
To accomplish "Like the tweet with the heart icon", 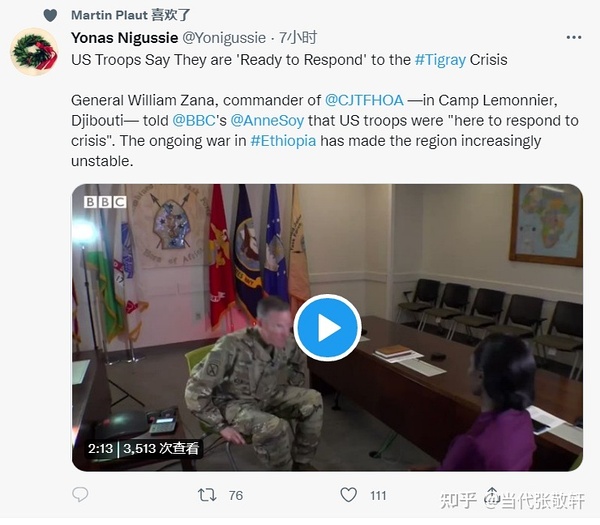I will coord(349,495).
